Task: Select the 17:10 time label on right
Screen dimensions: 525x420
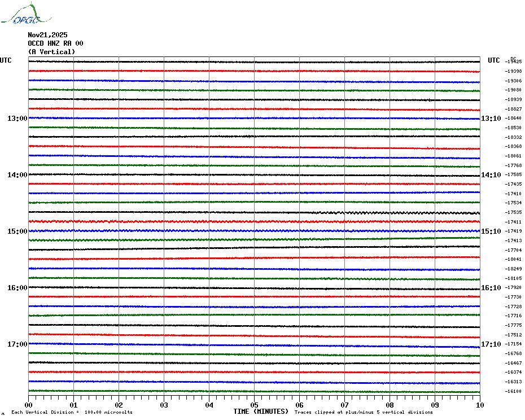Action: click(x=490, y=344)
